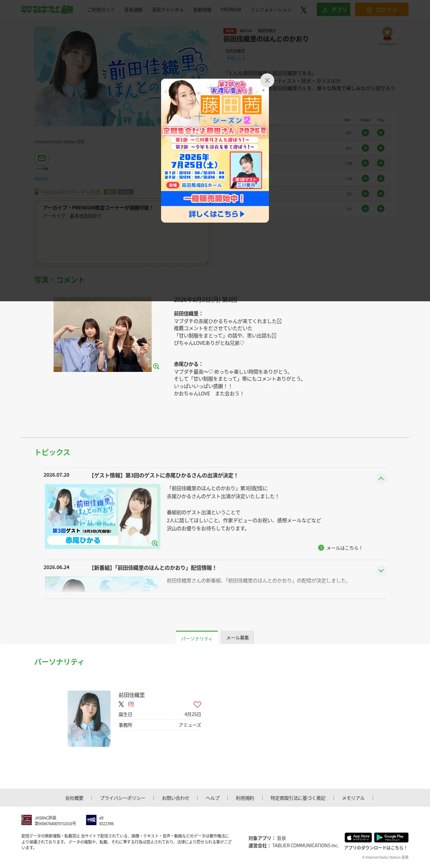This screenshot has width=430, height=868.
Task: Add the second 7/6 episode to playlist
Action: [365, 209]
